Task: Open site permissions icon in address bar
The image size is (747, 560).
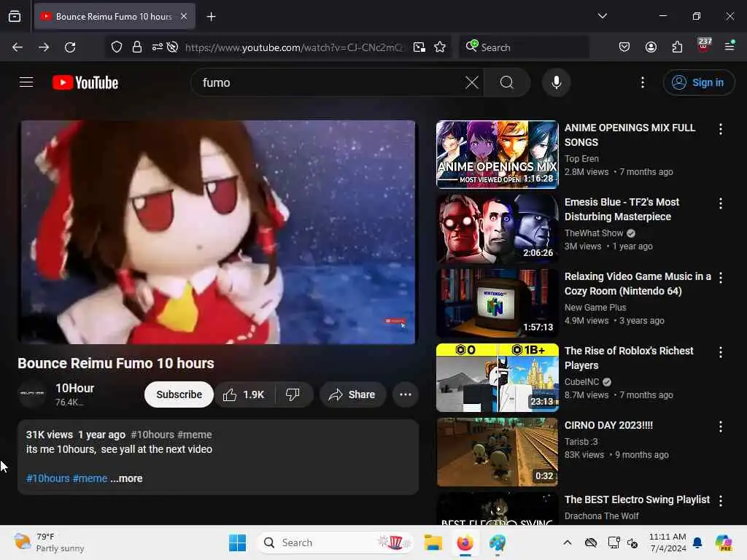Action: click(158, 47)
